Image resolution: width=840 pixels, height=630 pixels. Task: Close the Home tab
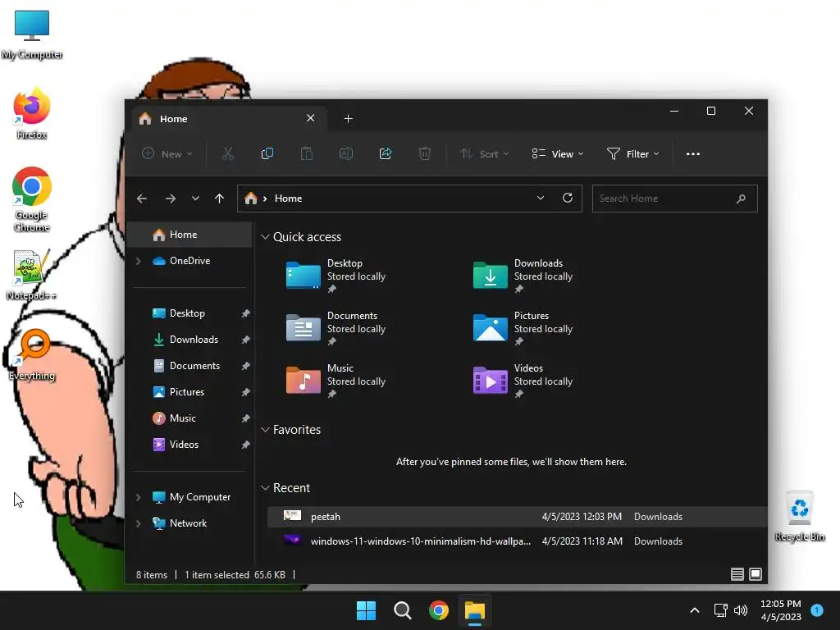[x=311, y=118]
